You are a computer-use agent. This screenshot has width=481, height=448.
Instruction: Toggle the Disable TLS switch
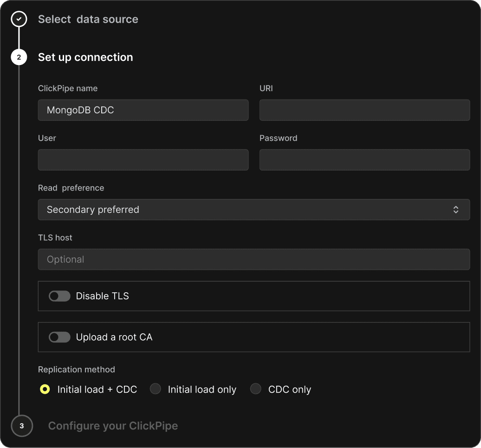coord(59,296)
